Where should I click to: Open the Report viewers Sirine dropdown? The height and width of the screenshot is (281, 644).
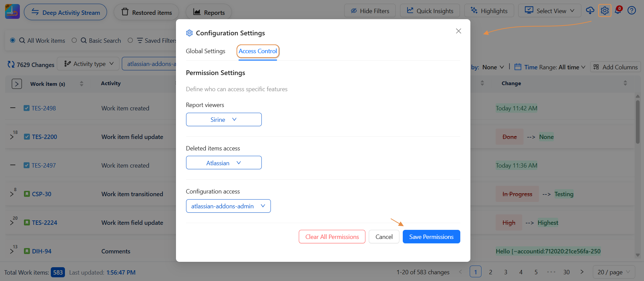(x=224, y=119)
